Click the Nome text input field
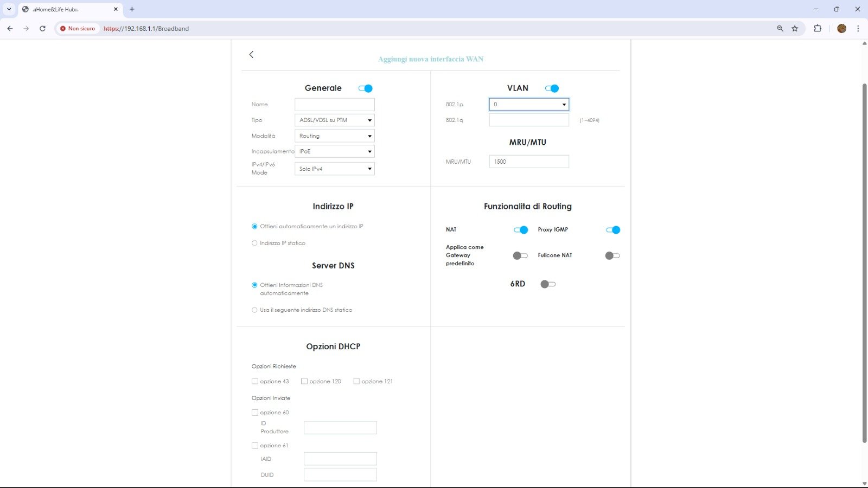The height and width of the screenshot is (488, 868). [334, 104]
